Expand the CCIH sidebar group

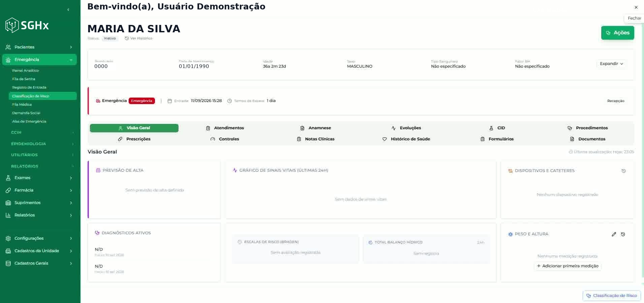click(42, 133)
